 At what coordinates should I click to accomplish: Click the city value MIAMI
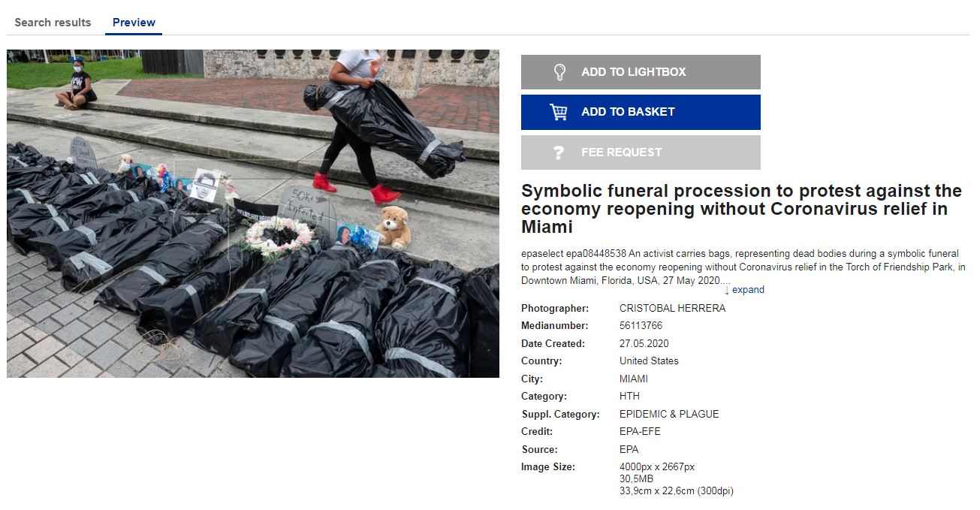[x=634, y=379]
